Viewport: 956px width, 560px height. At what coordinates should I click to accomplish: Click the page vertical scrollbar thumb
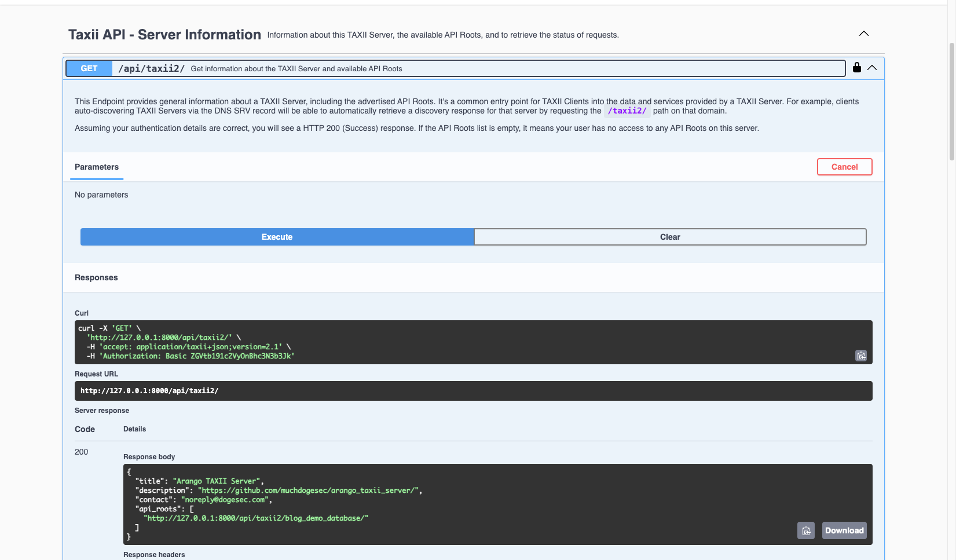[952, 101]
